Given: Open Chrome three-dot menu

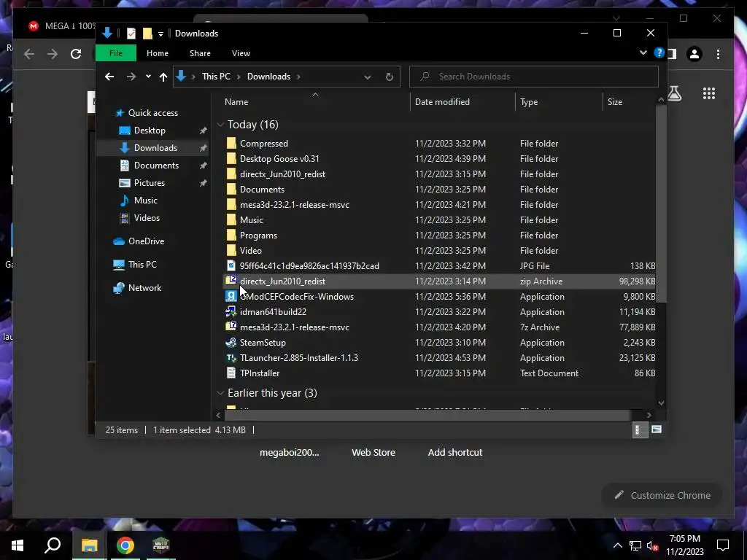Looking at the screenshot, I should [x=718, y=54].
